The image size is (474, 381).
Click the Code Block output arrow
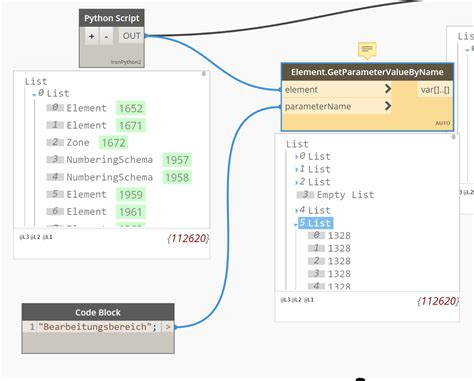168,327
